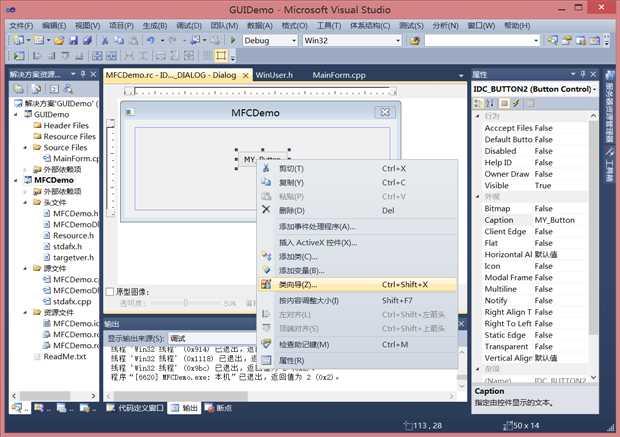
Task: Switch to the 输出 bottom tab
Action: tap(185, 408)
